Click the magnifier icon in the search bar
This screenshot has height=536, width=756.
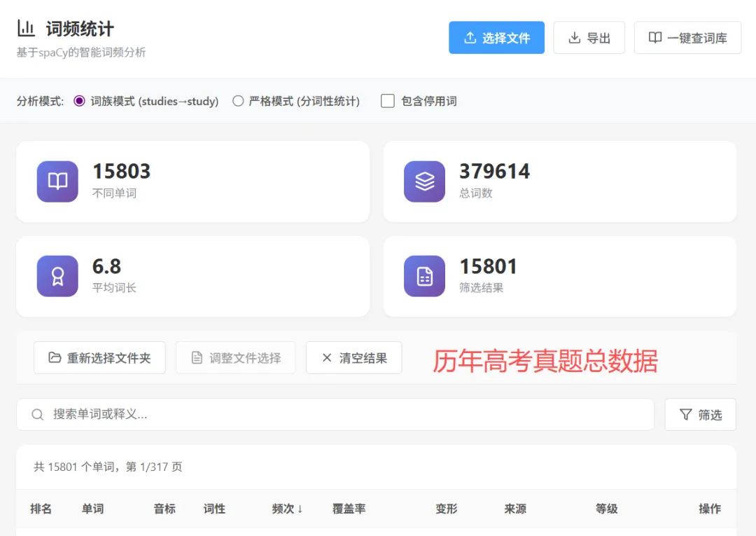coord(37,415)
